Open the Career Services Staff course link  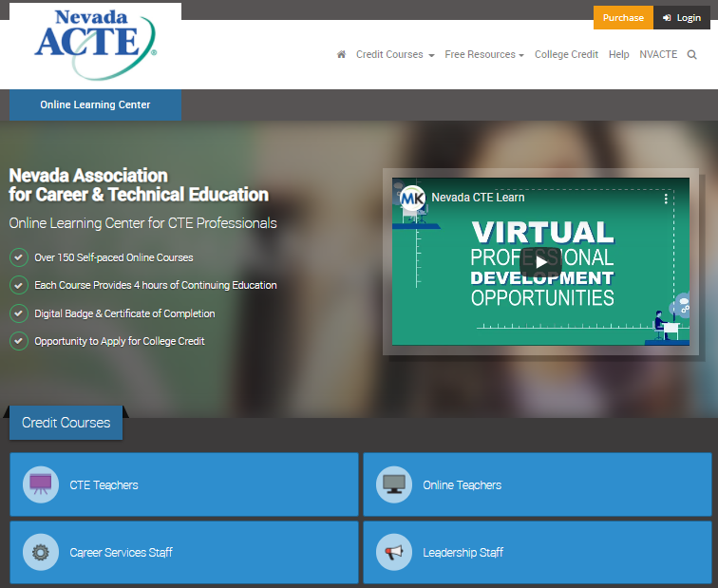point(184,552)
